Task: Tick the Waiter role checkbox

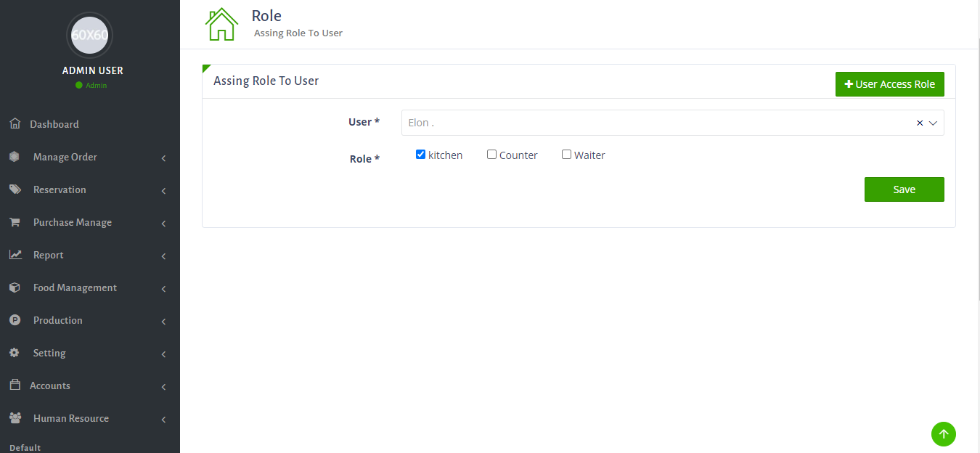Action: [566, 155]
